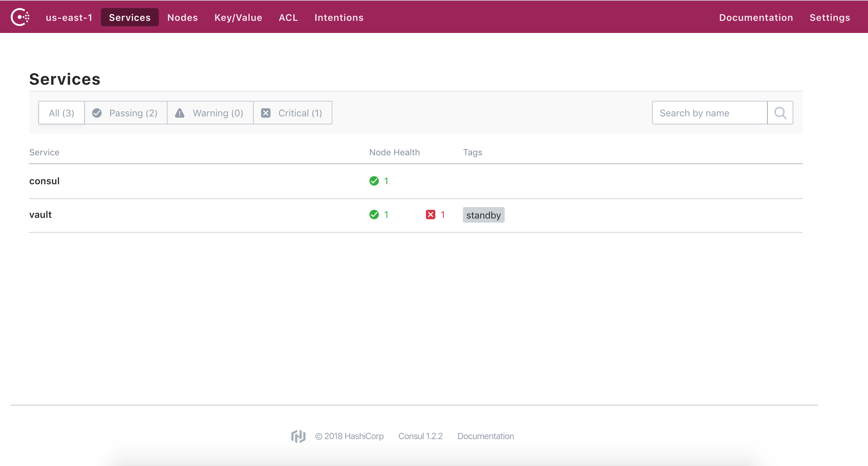This screenshot has height=466, width=868.
Task: Open the consul service row
Action: pyautogui.click(x=44, y=181)
